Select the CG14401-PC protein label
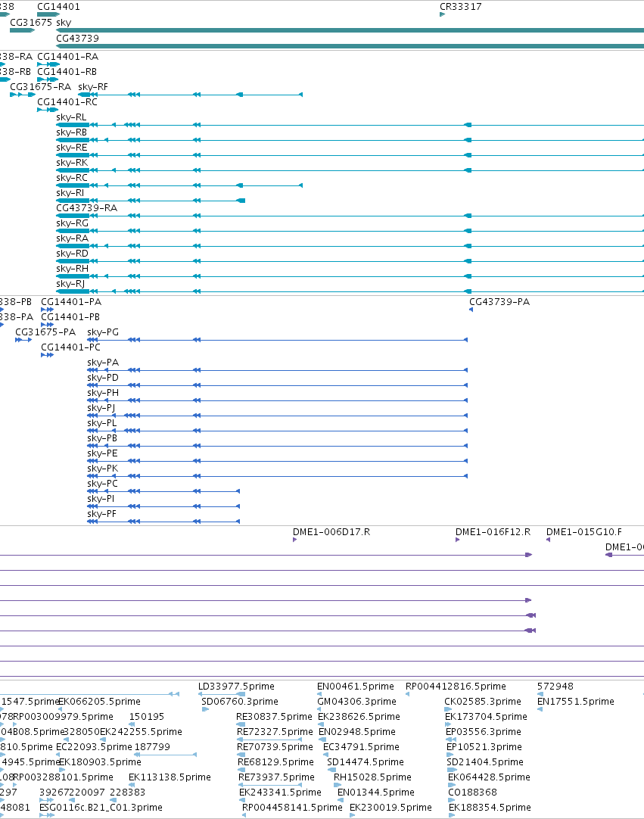 coord(70,347)
